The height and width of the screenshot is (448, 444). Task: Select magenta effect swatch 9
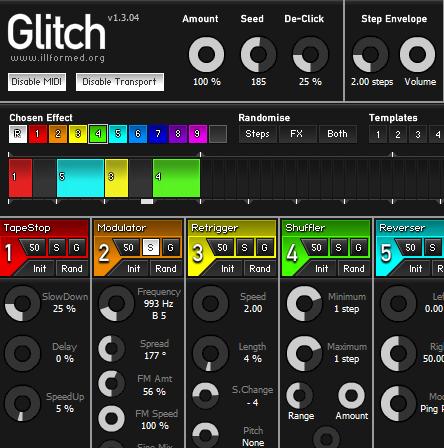[x=198, y=134]
